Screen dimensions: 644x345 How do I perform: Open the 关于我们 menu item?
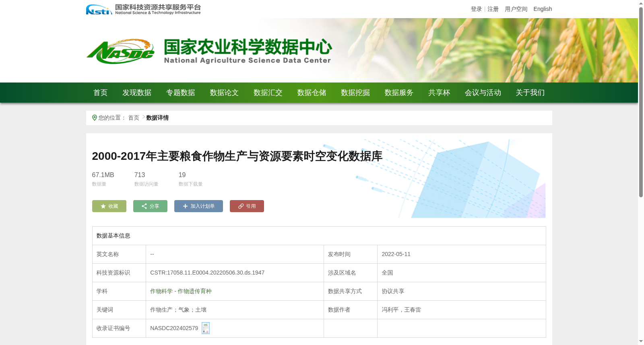pos(530,93)
